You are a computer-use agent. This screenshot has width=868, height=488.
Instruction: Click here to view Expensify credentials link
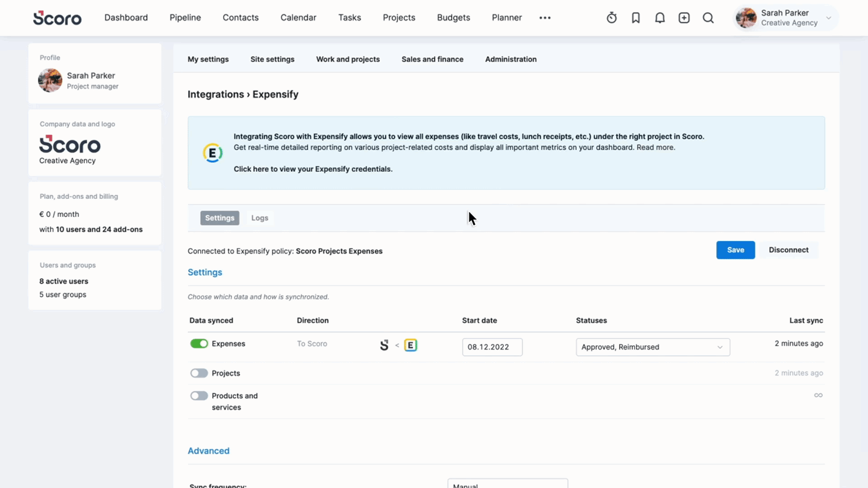(313, 169)
